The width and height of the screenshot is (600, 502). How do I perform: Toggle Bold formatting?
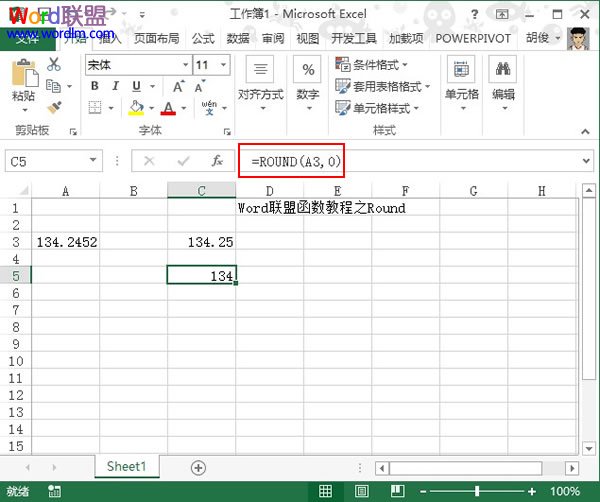click(x=95, y=86)
